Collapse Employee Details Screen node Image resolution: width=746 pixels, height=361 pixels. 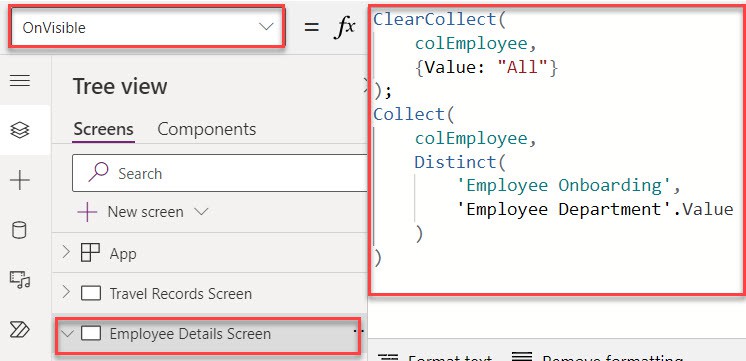pos(68,333)
